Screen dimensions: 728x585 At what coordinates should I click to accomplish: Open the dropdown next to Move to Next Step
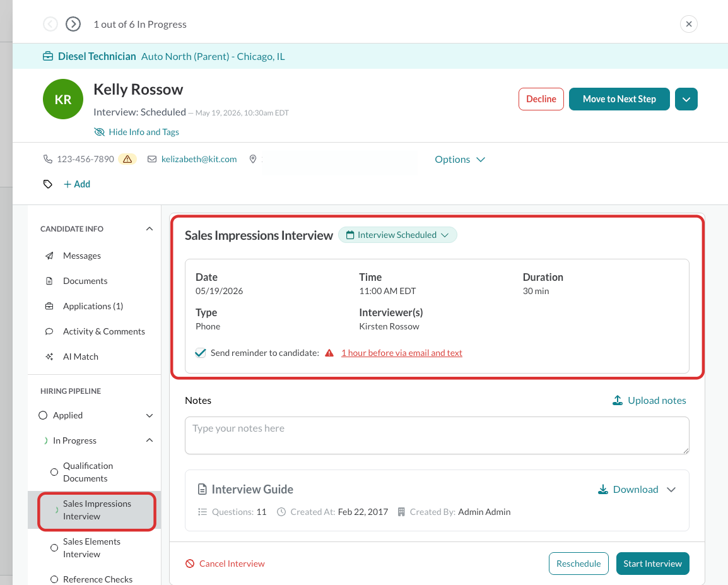coord(686,99)
